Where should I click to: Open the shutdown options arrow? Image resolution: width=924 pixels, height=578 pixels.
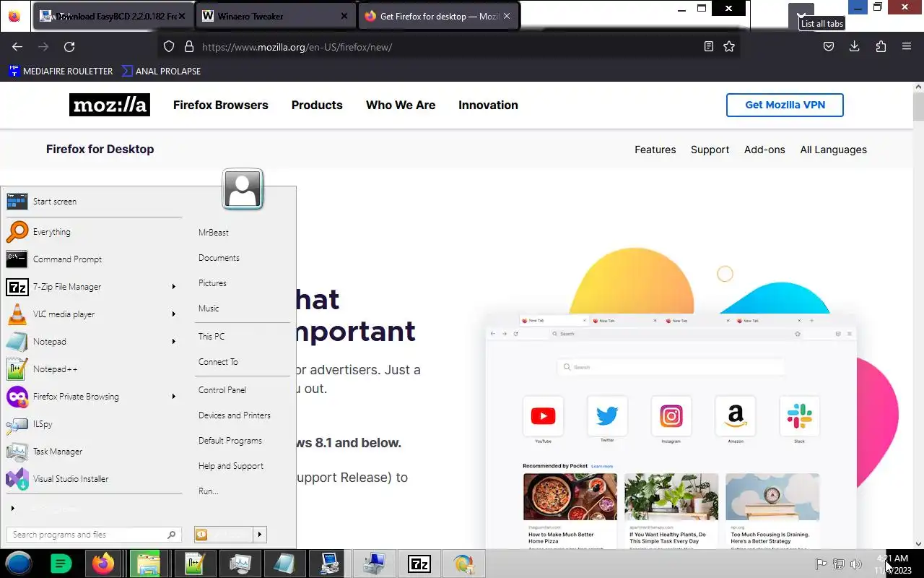click(x=259, y=535)
